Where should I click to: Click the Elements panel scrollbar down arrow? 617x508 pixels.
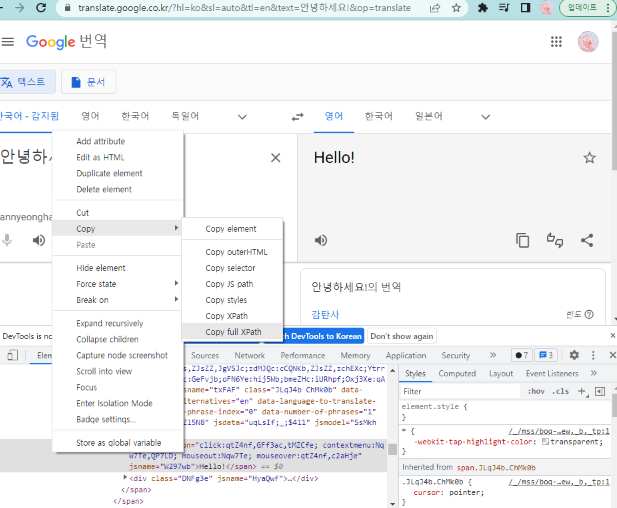pos(392,504)
